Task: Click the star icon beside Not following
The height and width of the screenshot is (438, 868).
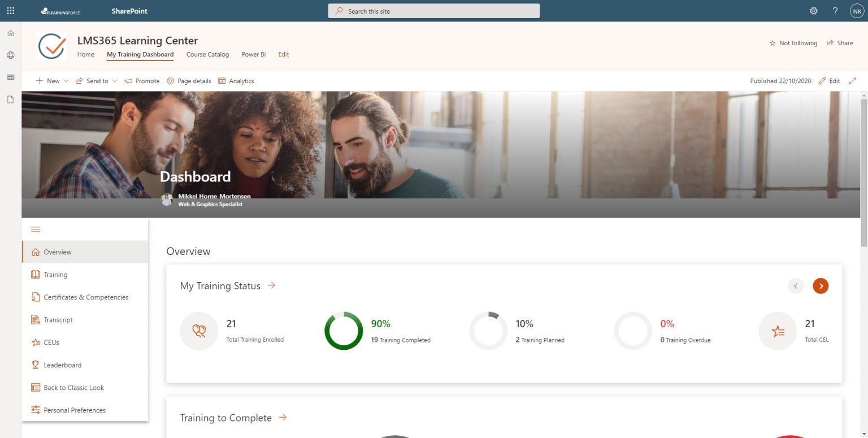Action: (772, 43)
